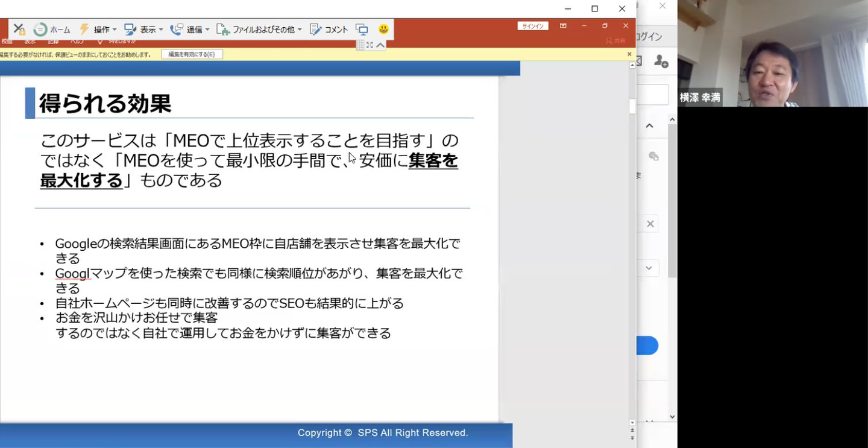The width and height of the screenshot is (868, 448).
Task: Click the X button in the right panel field
Action: click(650, 224)
